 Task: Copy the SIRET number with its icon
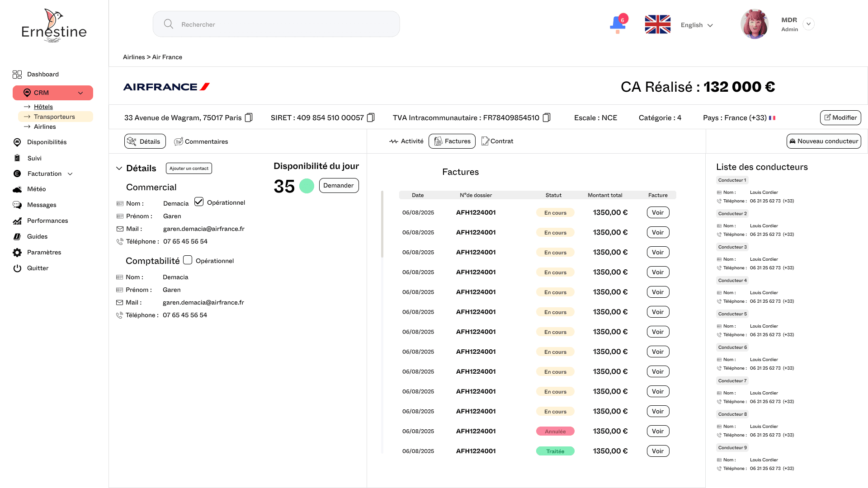coord(371,117)
